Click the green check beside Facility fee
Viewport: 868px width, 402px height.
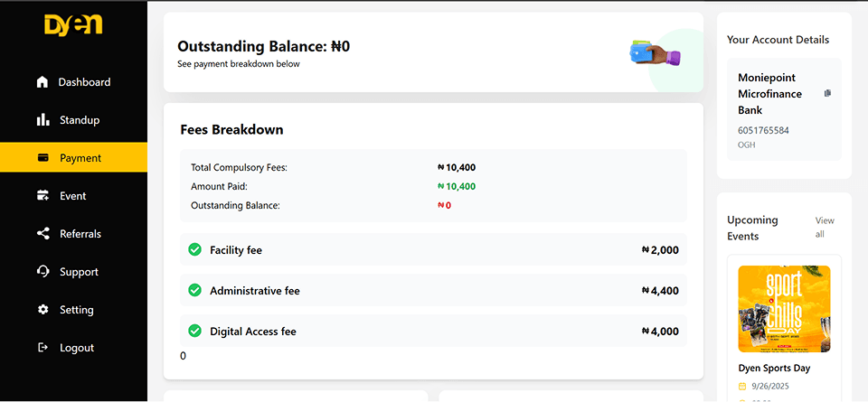click(195, 250)
